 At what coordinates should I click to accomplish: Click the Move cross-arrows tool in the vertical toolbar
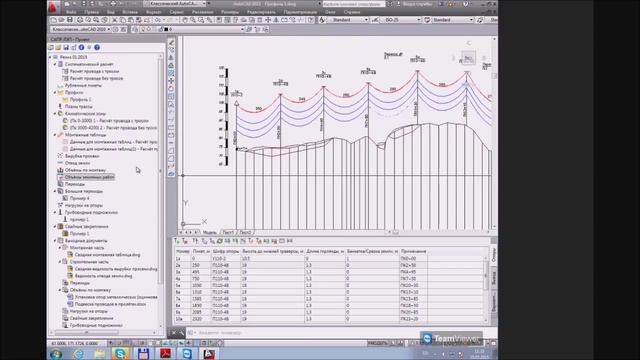tap(171, 81)
